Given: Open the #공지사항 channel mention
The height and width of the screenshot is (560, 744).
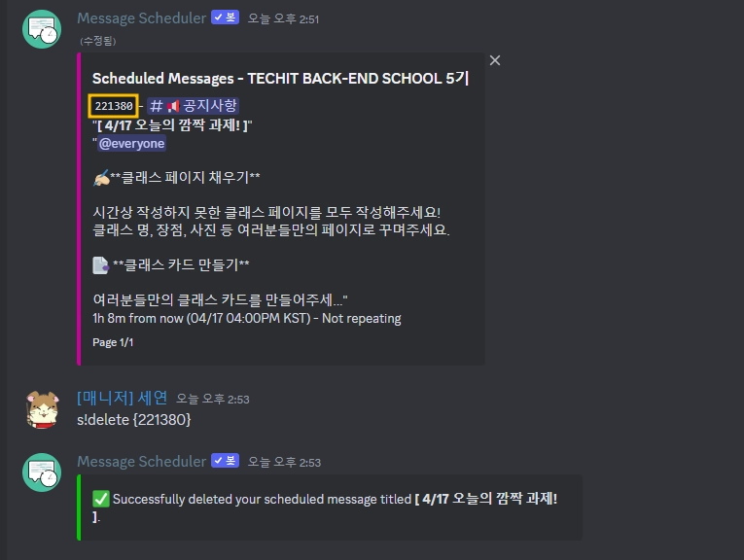Looking at the screenshot, I should point(193,105).
